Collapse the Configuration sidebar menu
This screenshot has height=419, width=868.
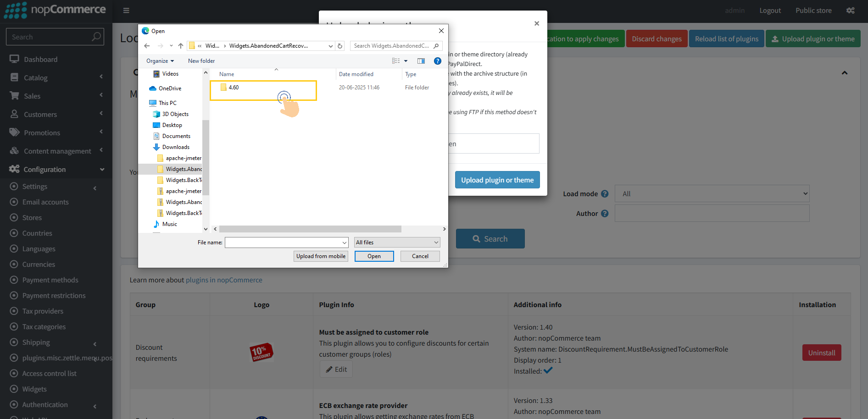(x=56, y=170)
